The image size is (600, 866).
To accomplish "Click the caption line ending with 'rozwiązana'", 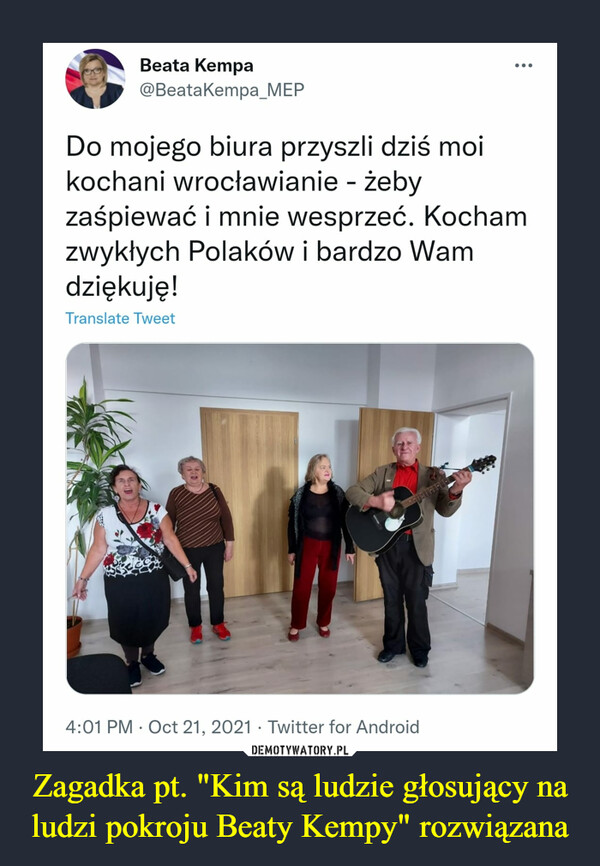I will coord(300,827).
